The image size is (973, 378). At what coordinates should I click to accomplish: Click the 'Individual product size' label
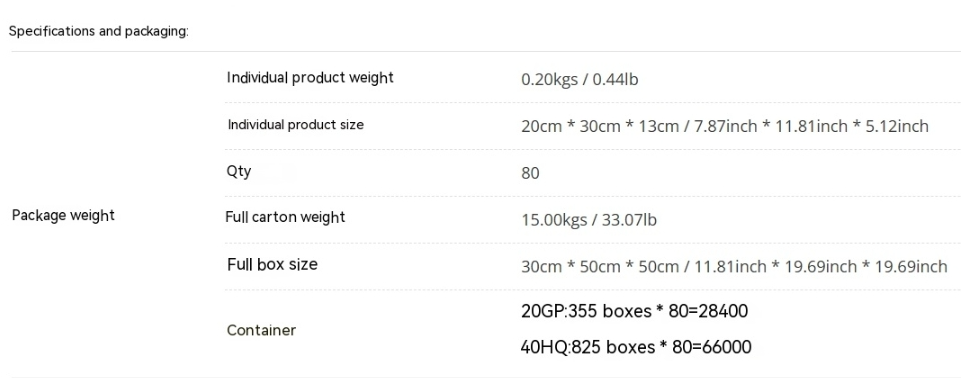(x=295, y=125)
